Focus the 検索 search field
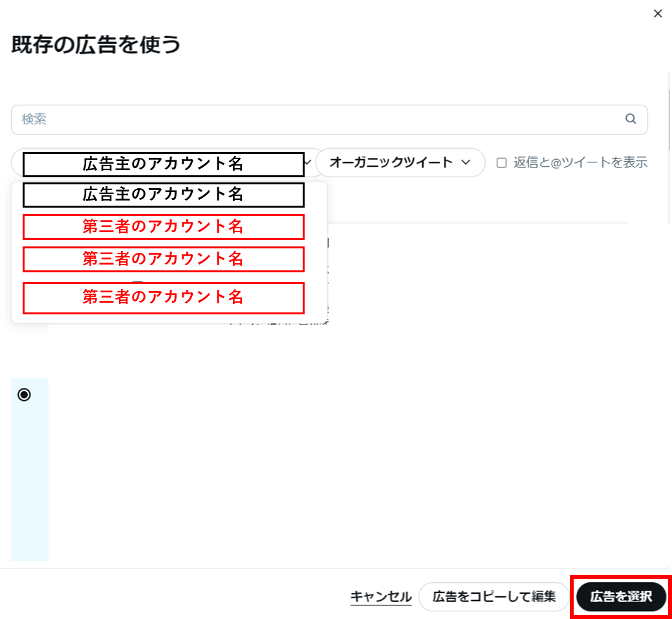Viewport: 672px width, 619px height. tap(317, 120)
